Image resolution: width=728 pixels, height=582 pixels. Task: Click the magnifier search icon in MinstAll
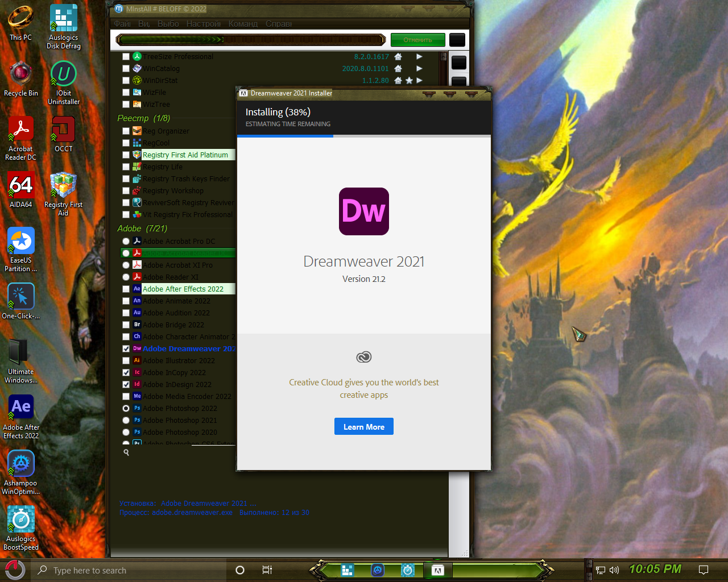[x=126, y=452]
